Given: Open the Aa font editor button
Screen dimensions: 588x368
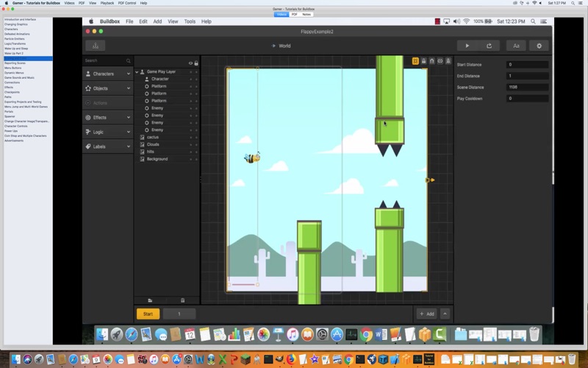Looking at the screenshot, I should 516,46.
